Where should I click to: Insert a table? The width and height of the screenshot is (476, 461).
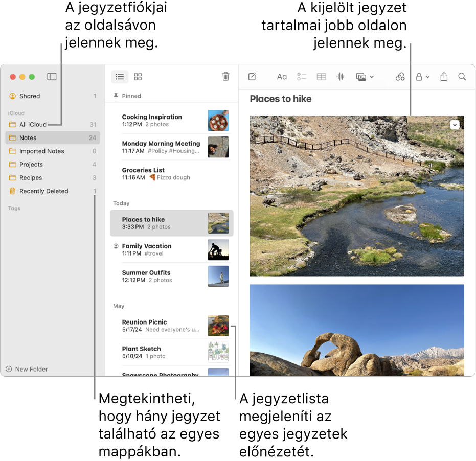click(x=321, y=77)
